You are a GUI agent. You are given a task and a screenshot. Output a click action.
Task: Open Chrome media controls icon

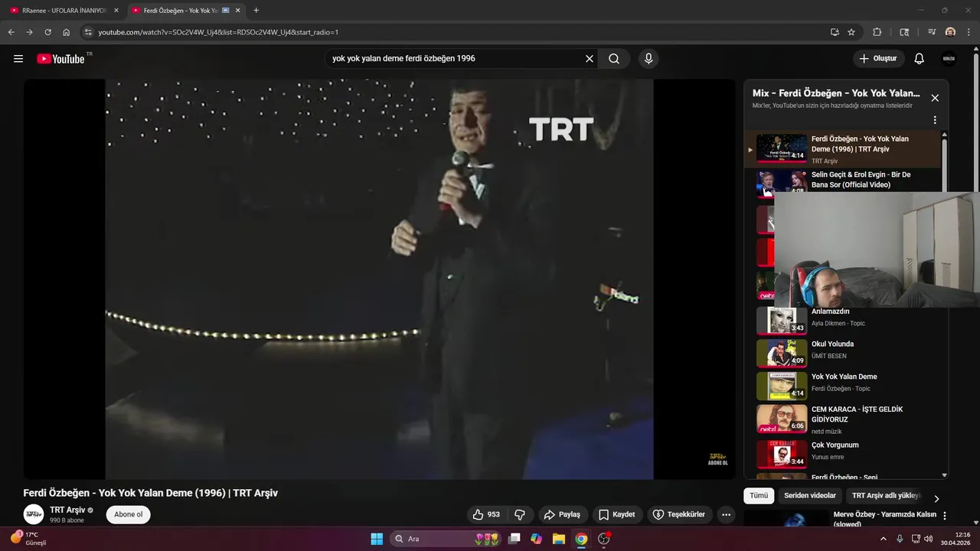[932, 32]
